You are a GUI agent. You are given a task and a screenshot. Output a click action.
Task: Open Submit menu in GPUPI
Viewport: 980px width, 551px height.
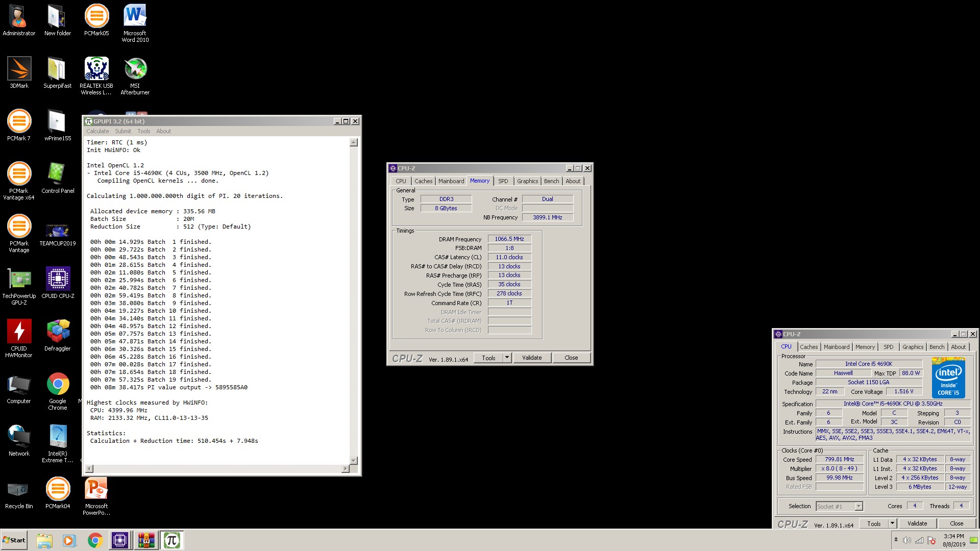click(x=123, y=131)
